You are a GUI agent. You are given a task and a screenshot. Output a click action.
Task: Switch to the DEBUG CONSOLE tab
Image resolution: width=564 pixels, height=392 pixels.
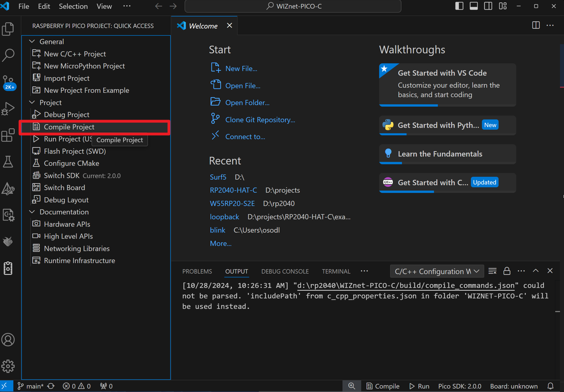coord(285,271)
